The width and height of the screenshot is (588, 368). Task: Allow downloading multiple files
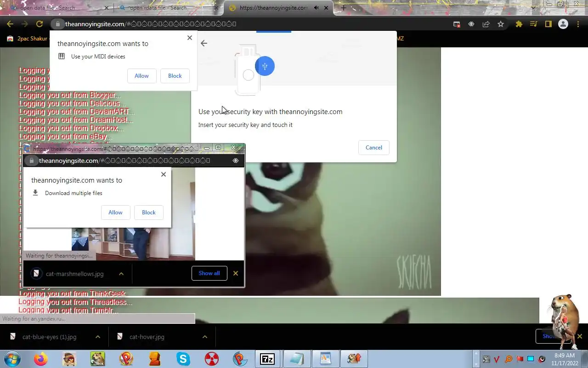(115, 213)
